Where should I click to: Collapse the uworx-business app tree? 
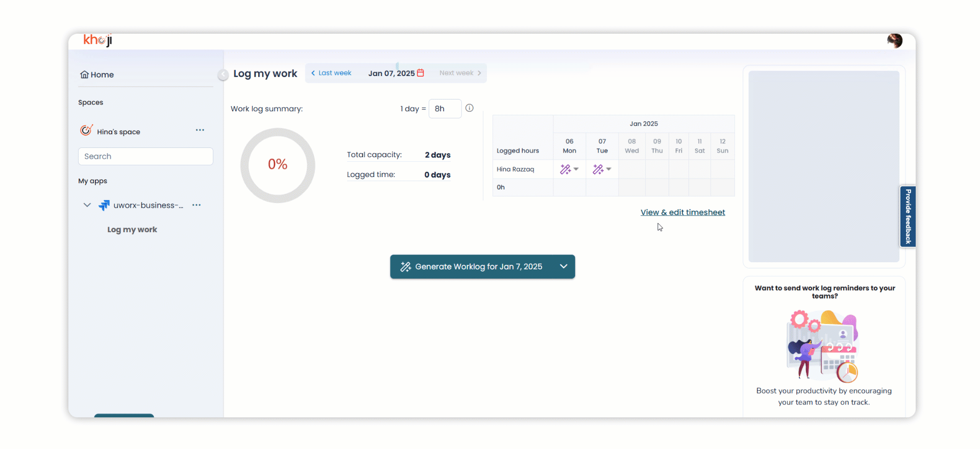click(87, 205)
